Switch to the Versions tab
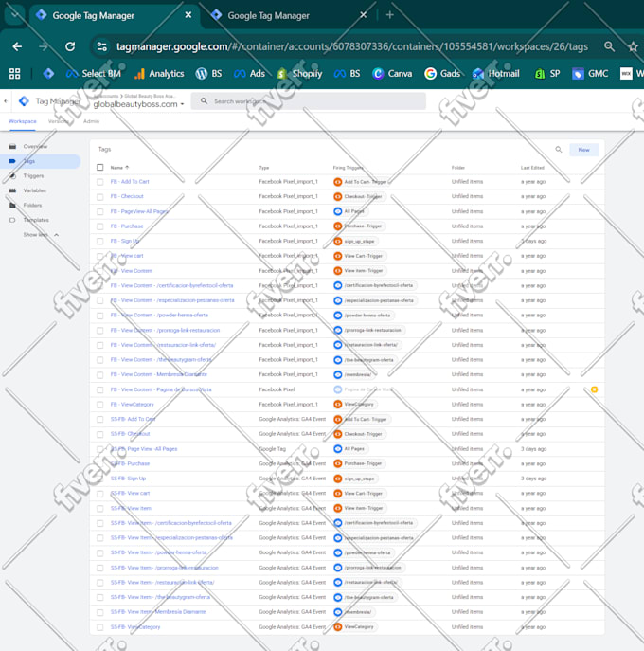The width and height of the screenshot is (644, 651). click(x=59, y=121)
